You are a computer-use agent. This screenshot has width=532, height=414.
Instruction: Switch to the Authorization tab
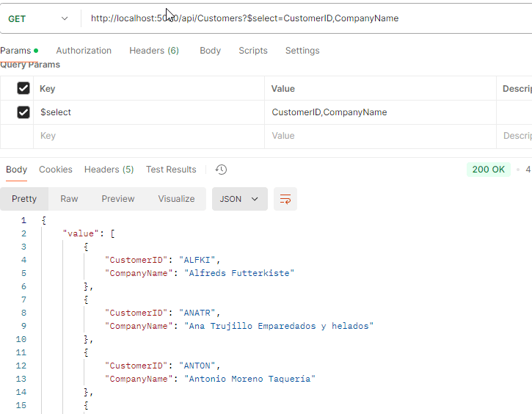point(84,51)
